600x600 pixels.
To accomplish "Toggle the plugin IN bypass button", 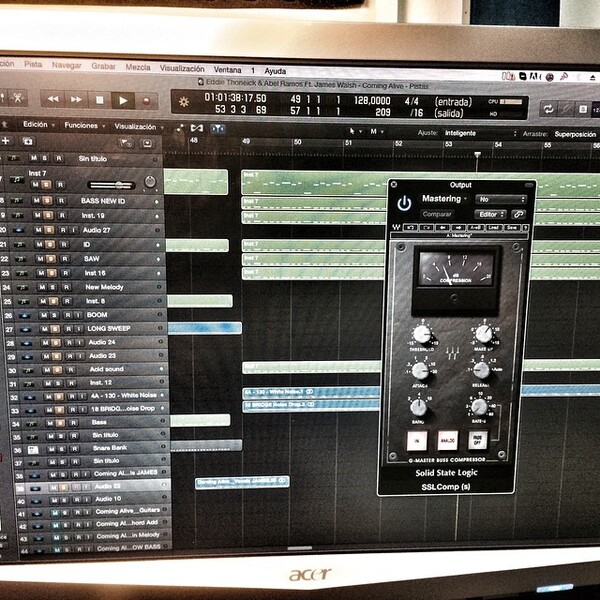I will pyautogui.click(x=416, y=441).
